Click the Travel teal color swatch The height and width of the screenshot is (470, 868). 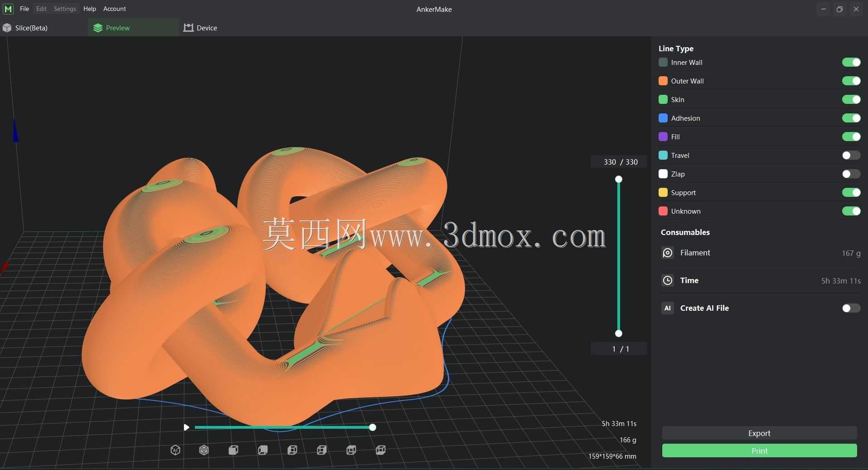tap(663, 155)
